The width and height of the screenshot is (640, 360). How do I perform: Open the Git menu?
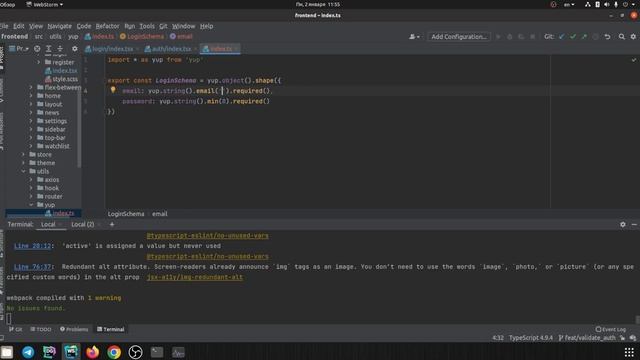(163, 26)
